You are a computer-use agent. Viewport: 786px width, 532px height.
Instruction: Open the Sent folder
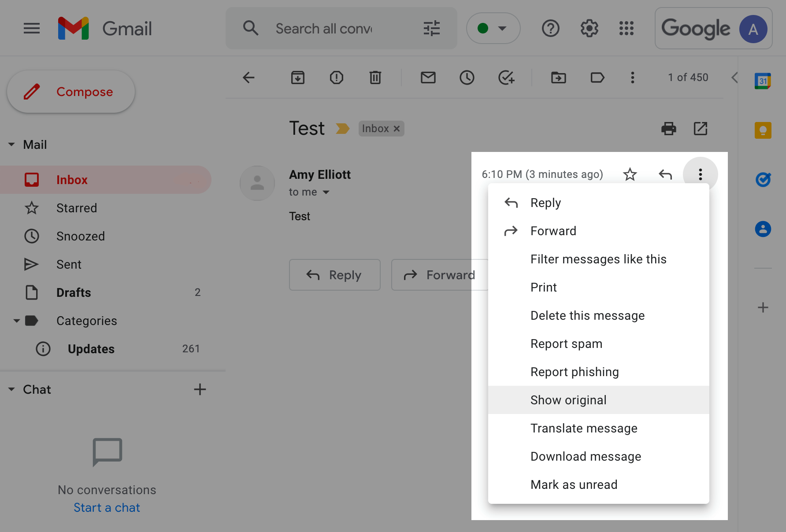pyautogui.click(x=106, y=264)
